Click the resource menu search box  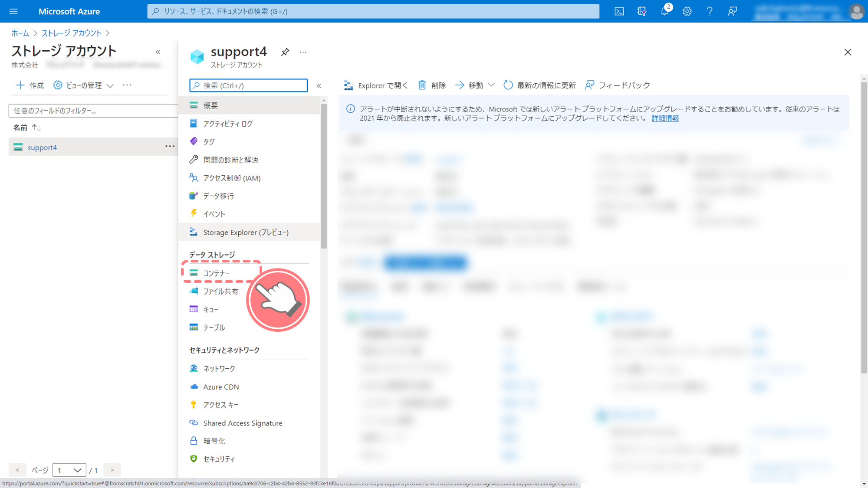(248, 85)
